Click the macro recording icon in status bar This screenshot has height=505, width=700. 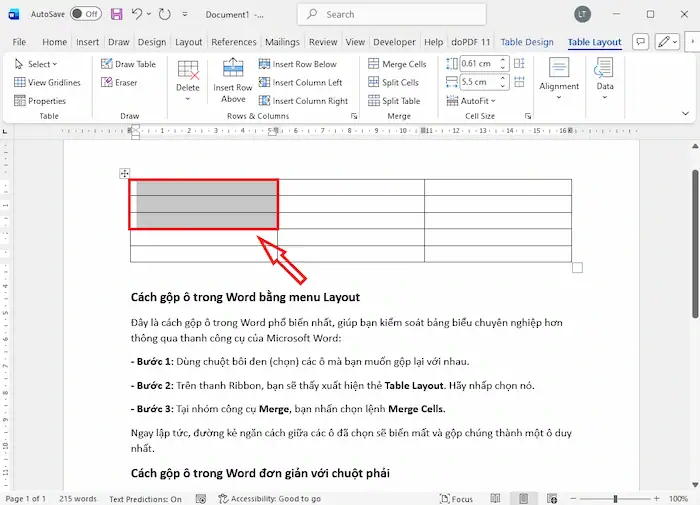(201, 499)
